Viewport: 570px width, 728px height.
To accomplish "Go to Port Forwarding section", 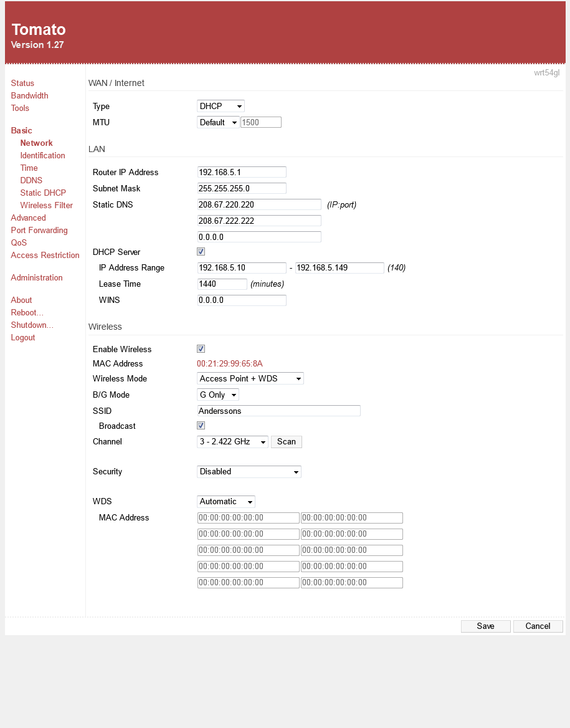I will click(x=39, y=231).
